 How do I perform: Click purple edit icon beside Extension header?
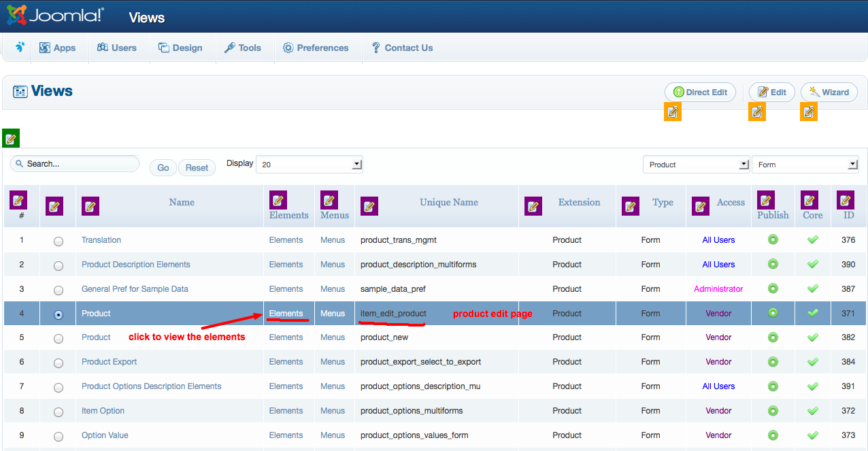(x=533, y=206)
